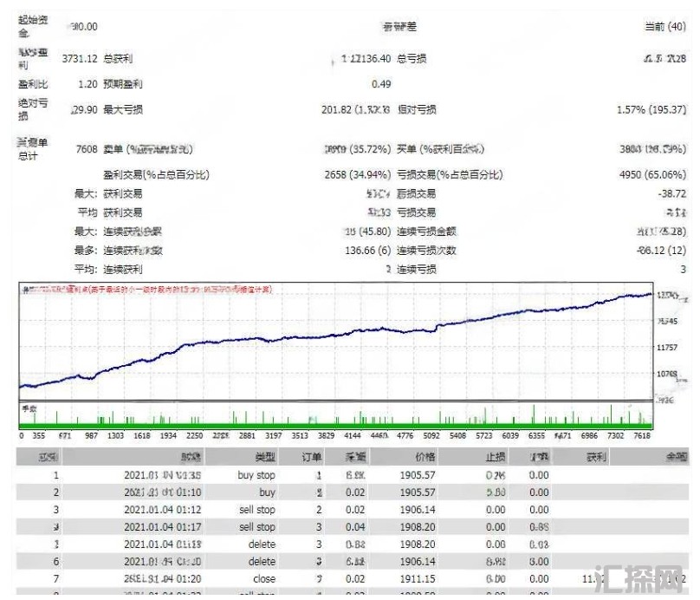Select the sell stop cell in row 3
Screen dimensions: 700x600
pos(257,510)
